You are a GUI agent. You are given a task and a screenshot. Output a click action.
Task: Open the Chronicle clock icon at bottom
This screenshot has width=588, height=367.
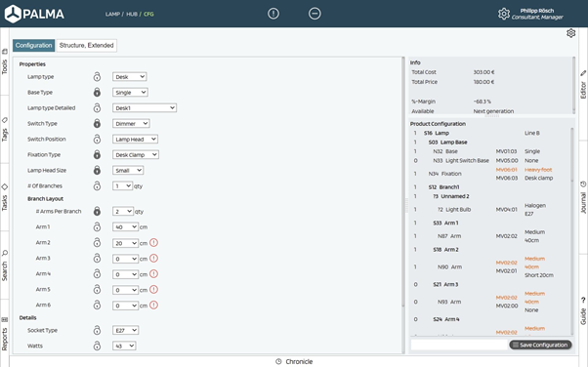click(x=278, y=362)
